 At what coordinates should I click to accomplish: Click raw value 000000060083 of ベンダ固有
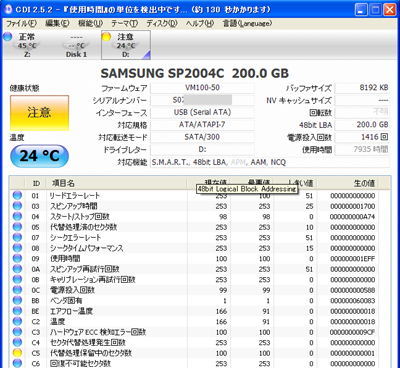click(x=353, y=301)
